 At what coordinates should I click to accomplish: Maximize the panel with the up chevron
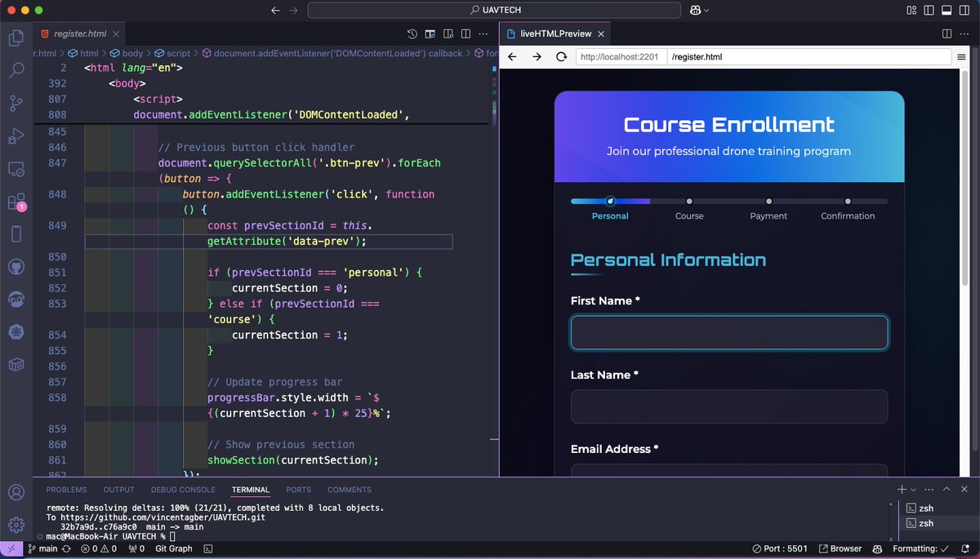click(947, 490)
